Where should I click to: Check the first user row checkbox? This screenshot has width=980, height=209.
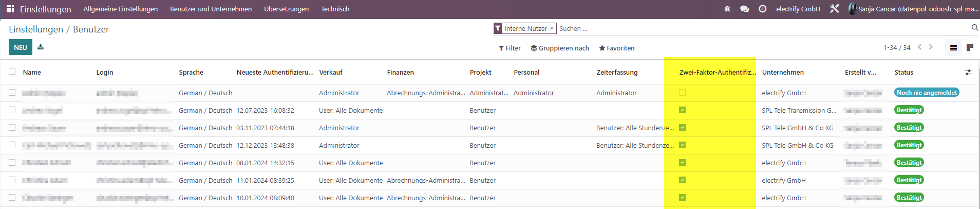(12, 93)
